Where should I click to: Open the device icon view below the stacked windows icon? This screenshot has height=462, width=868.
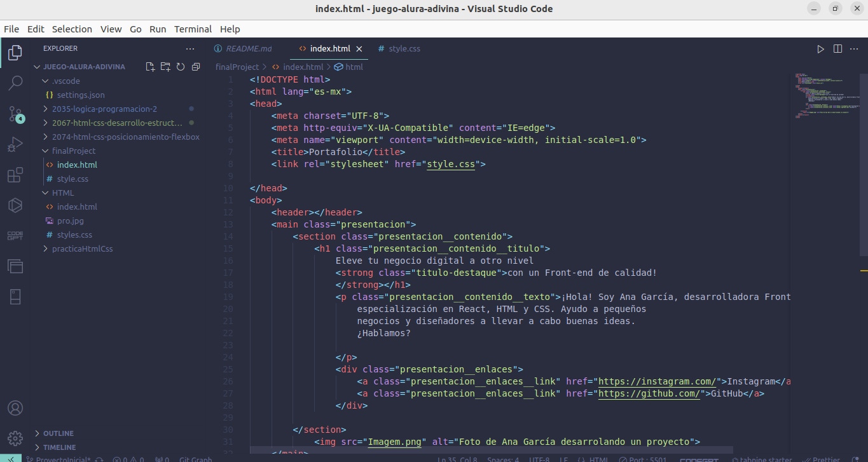tap(15, 297)
